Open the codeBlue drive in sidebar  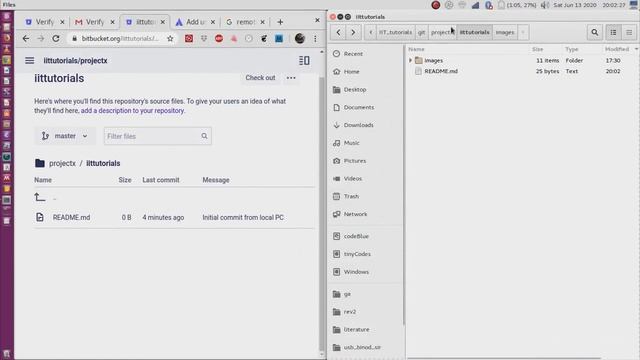pyautogui.click(x=356, y=236)
